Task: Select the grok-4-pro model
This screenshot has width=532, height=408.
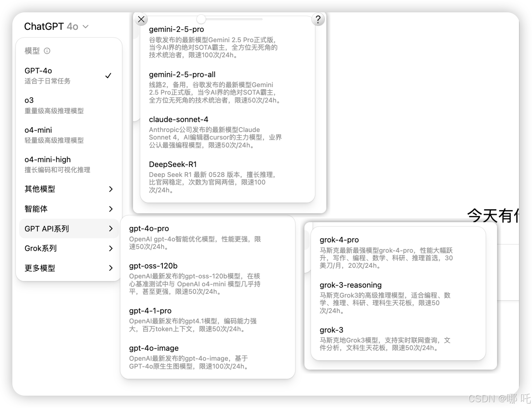Action: tap(340, 240)
